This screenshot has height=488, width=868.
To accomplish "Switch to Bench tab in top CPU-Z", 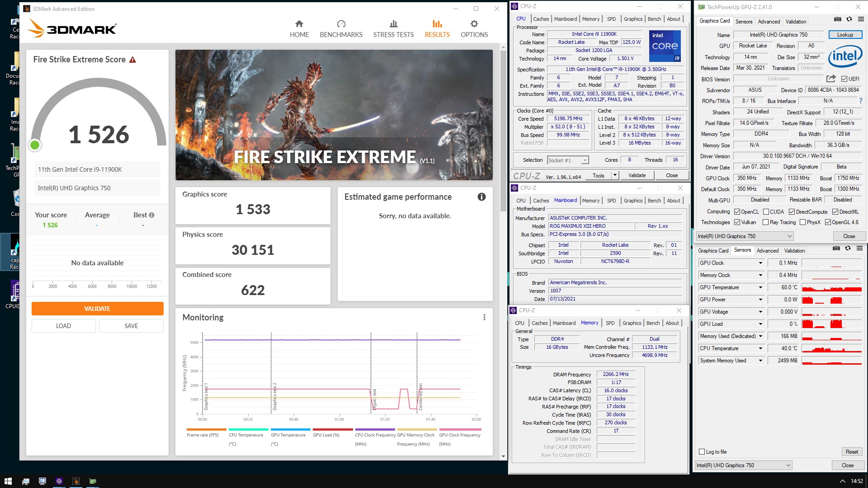I will coord(654,19).
